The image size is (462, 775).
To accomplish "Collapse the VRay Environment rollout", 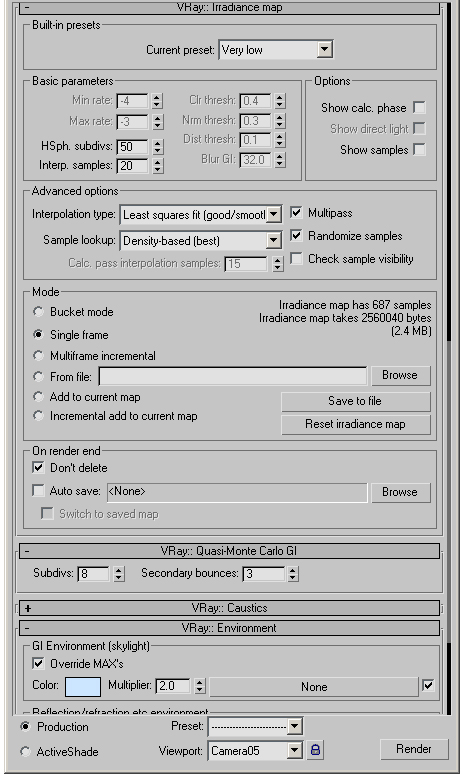I will coord(229,628).
